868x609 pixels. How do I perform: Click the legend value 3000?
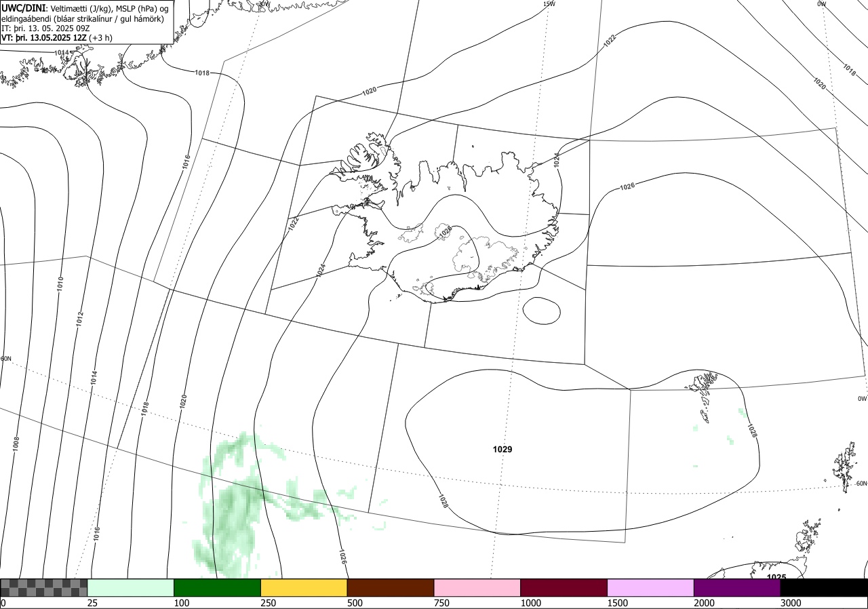click(791, 603)
